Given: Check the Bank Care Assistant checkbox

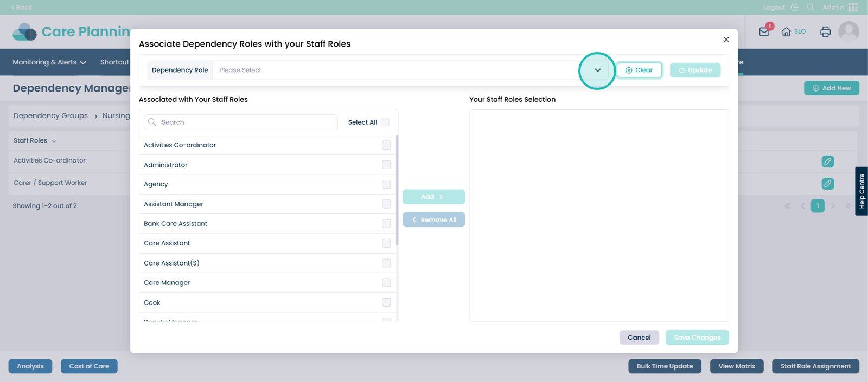Looking at the screenshot, I should point(386,223).
